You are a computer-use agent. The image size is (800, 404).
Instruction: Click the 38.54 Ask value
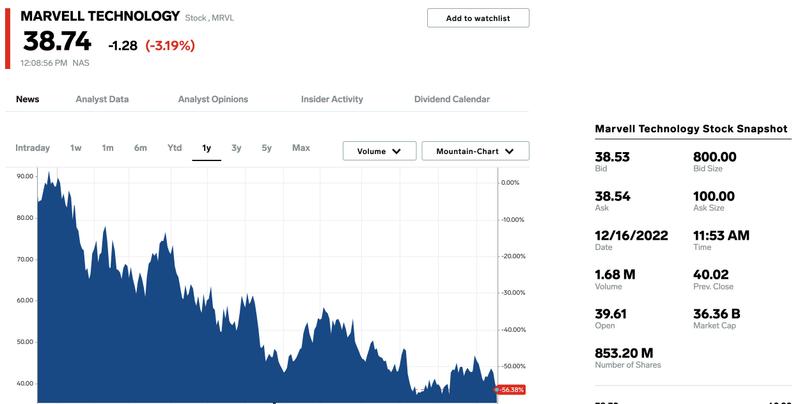[x=613, y=196]
